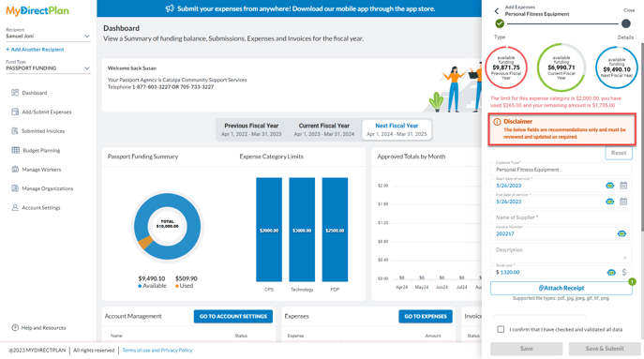Open Manage Workers icon in sidebar
The height and width of the screenshot is (359, 644).
[15, 170]
